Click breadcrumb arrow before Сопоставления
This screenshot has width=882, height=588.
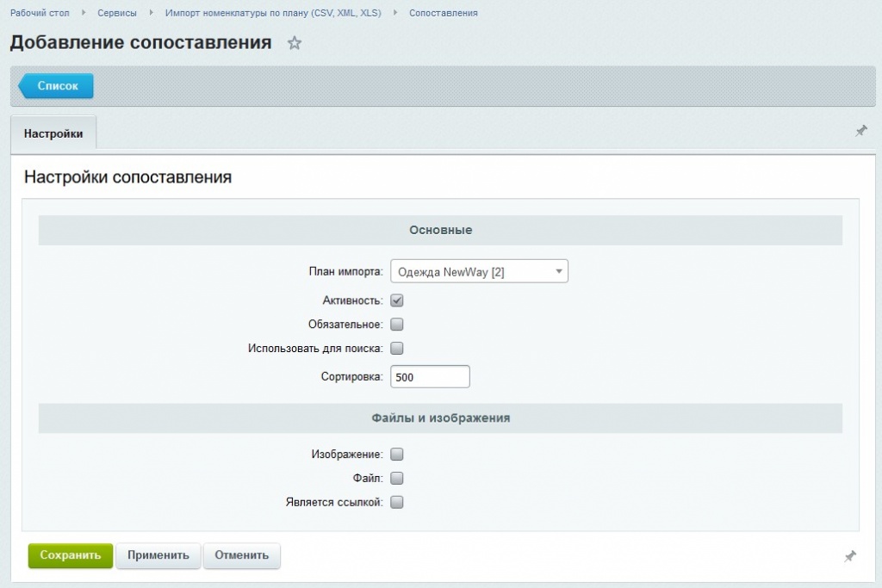[x=394, y=12]
